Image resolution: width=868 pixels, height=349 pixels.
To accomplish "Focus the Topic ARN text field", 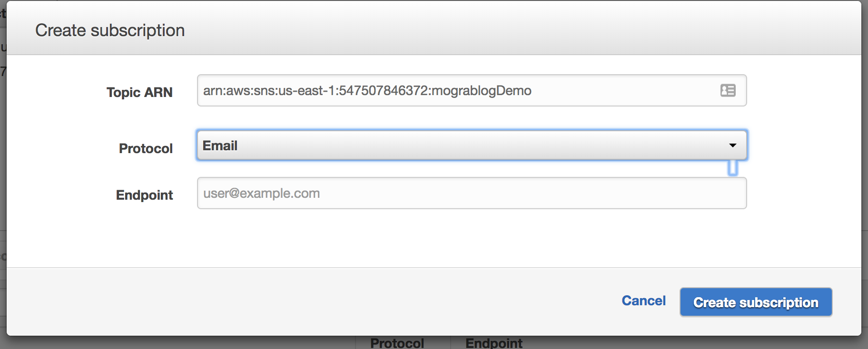I will tap(472, 90).
